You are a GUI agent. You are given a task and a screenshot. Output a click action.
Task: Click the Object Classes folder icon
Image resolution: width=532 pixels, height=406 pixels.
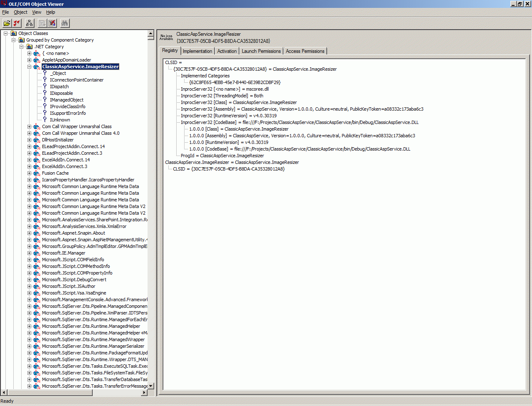pyautogui.click(x=14, y=33)
